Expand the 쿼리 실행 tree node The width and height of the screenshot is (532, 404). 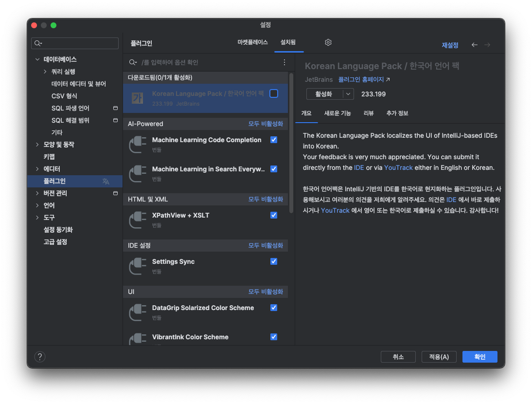[45, 72]
